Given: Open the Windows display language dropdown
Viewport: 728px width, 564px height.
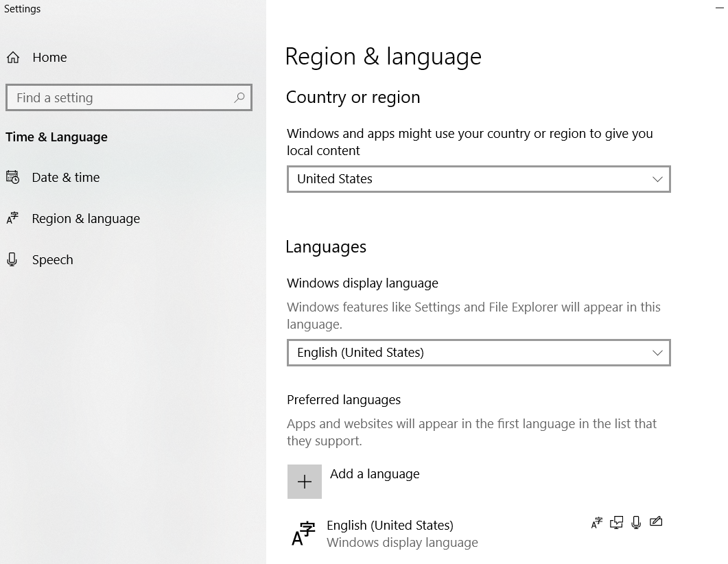Looking at the screenshot, I should pos(479,353).
